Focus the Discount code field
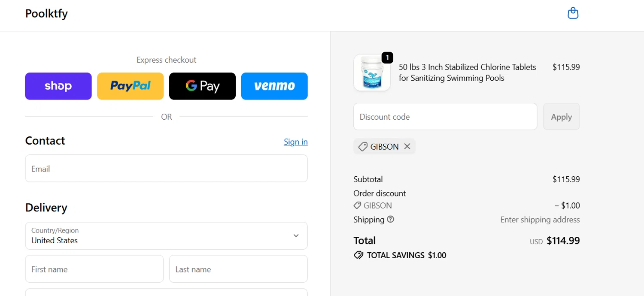Viewport: 644px width, 296px height. (x=445, y=117)
